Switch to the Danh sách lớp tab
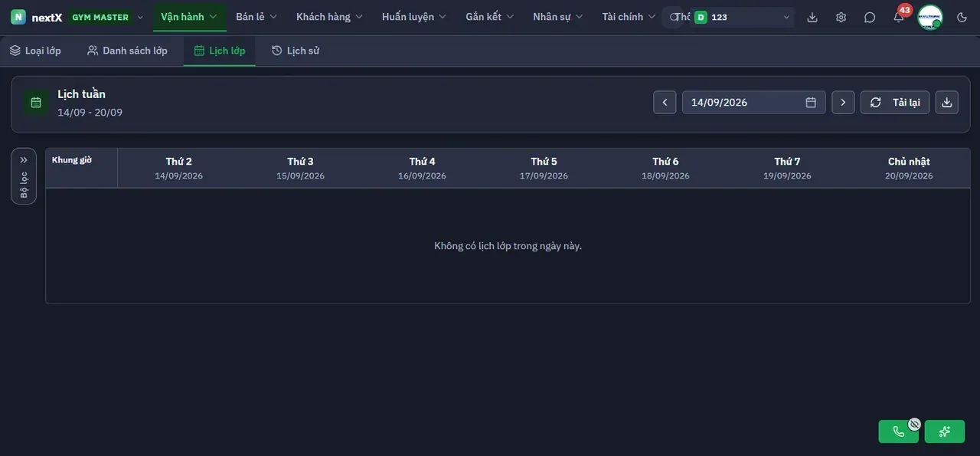 pos(127,51)
